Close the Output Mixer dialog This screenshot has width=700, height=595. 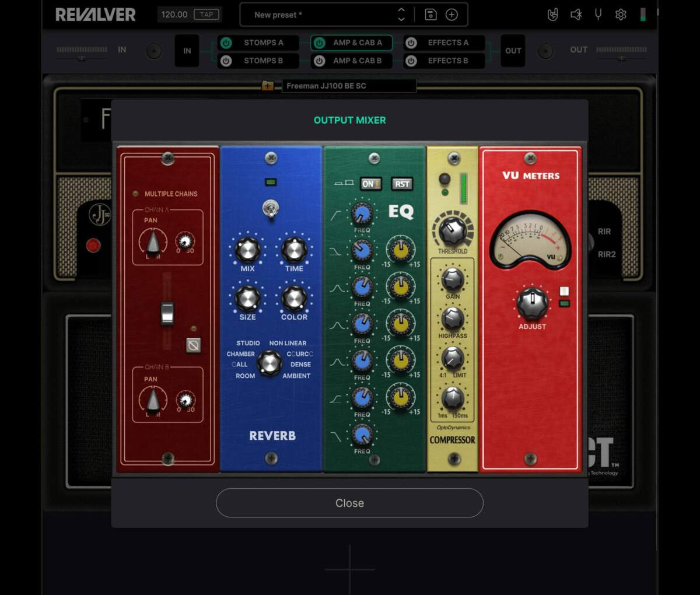349,503
